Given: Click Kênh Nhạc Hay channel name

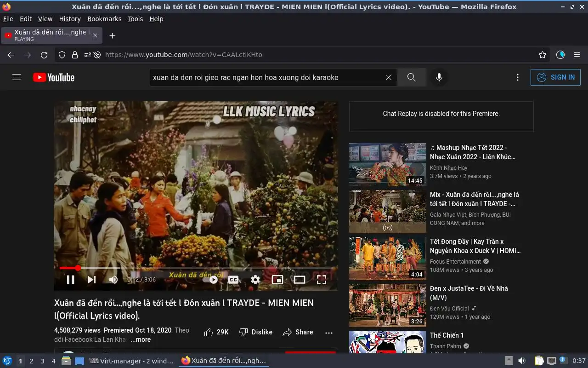Looking at the screenshot, I should point(448,168).
